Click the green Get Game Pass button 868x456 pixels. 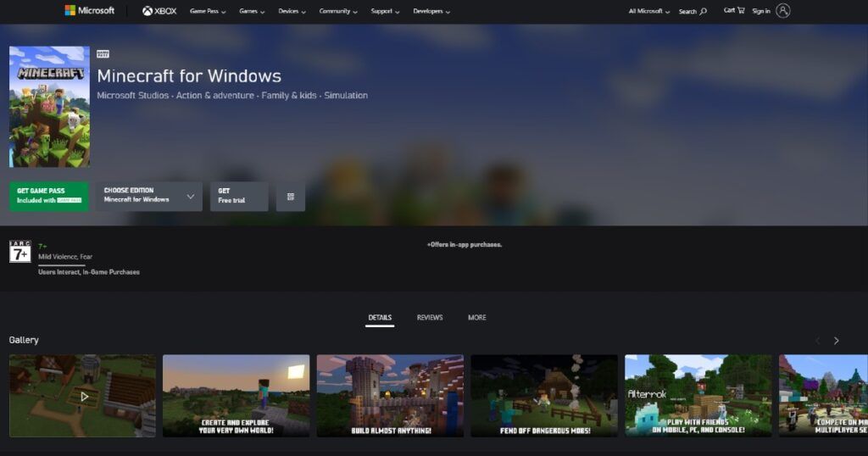tap(48, 197)
